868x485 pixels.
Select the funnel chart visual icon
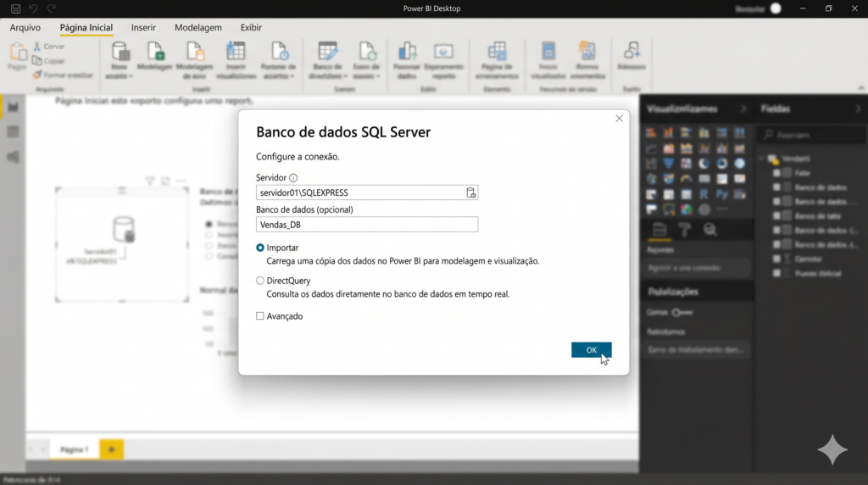(x=669, y=164)
